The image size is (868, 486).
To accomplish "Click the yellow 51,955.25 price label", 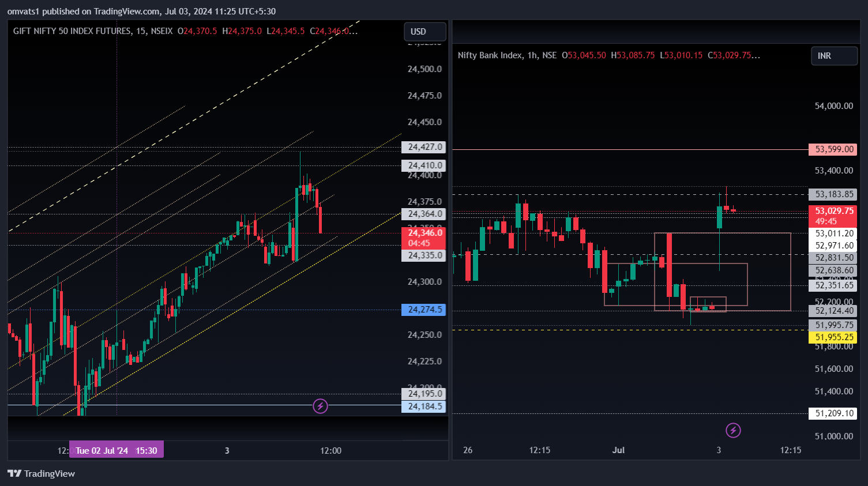I will [x=833, y=337].
